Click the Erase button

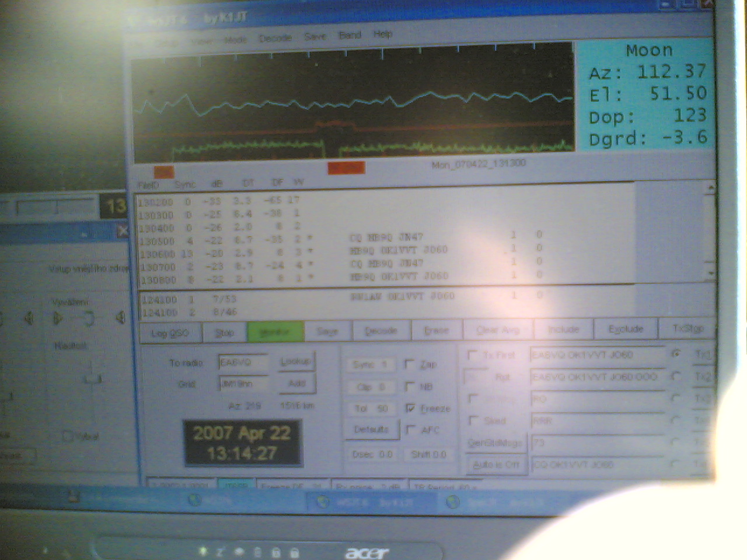pyautogui.click(x=437, y=330)
